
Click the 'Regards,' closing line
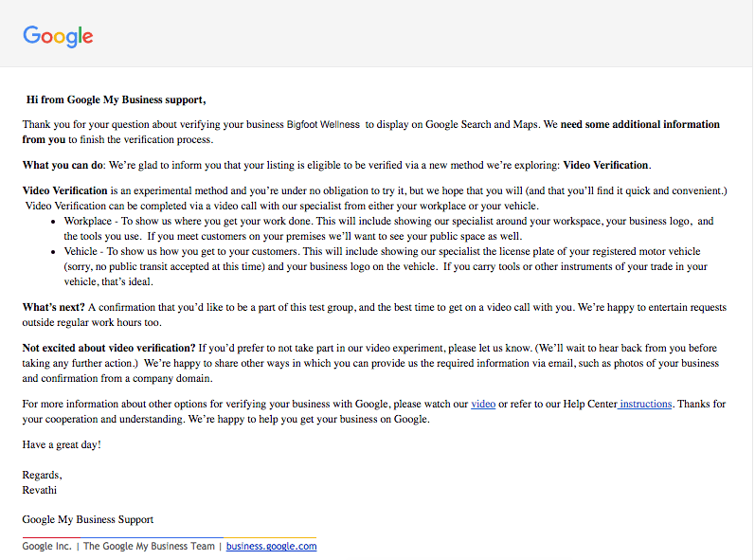42,475
